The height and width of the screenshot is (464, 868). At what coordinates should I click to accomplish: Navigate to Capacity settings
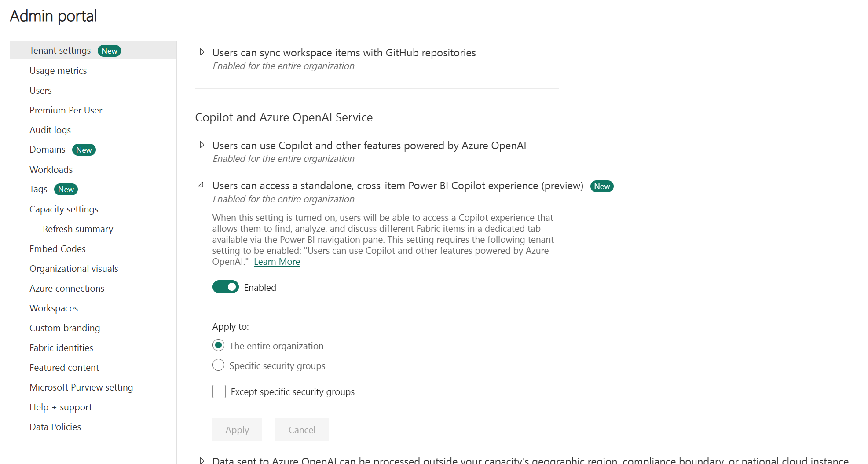[x=64, y=209]
